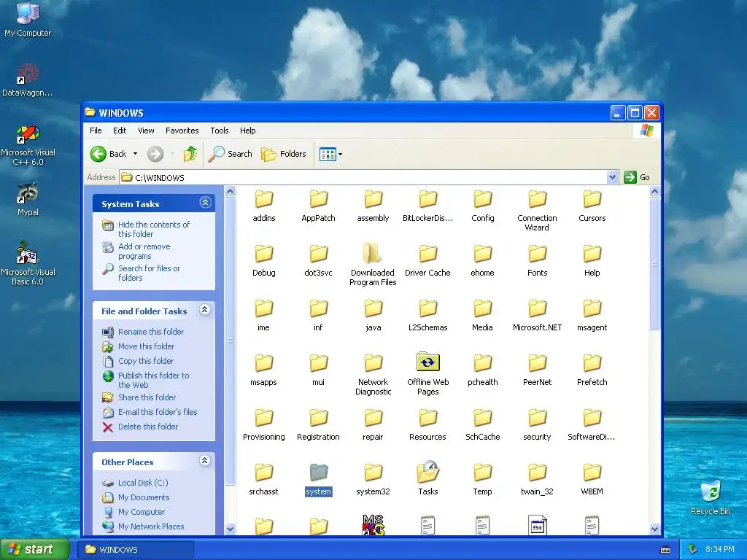
Task: Toggle the Folders pane button
Action: pyautogui.click(x=284, y=154)
